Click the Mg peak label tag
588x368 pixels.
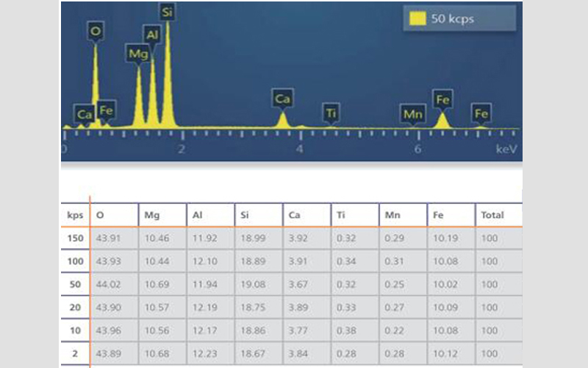pos(137,54)
